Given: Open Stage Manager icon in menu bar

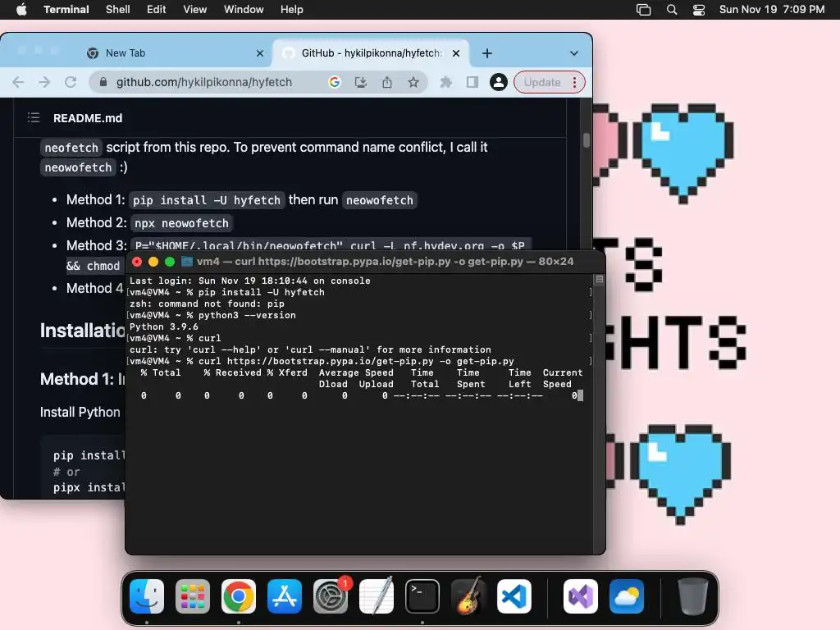Looking at the screenshot, I should click(643, 10).
